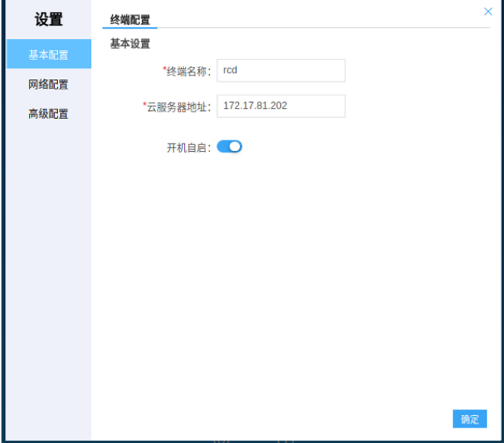Close the 设置 dialog with the X
This screenshot has height=443, width=504.
tap(488, 12)
